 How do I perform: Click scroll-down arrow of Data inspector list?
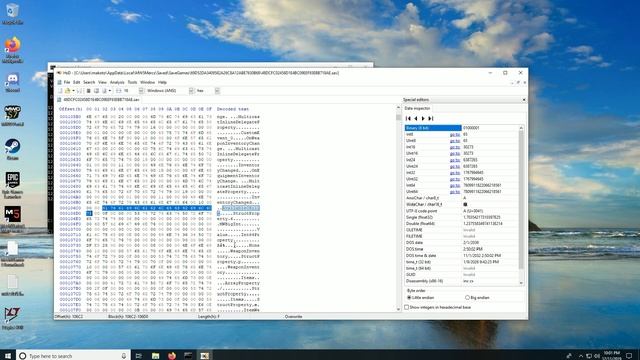pos(521,283)
